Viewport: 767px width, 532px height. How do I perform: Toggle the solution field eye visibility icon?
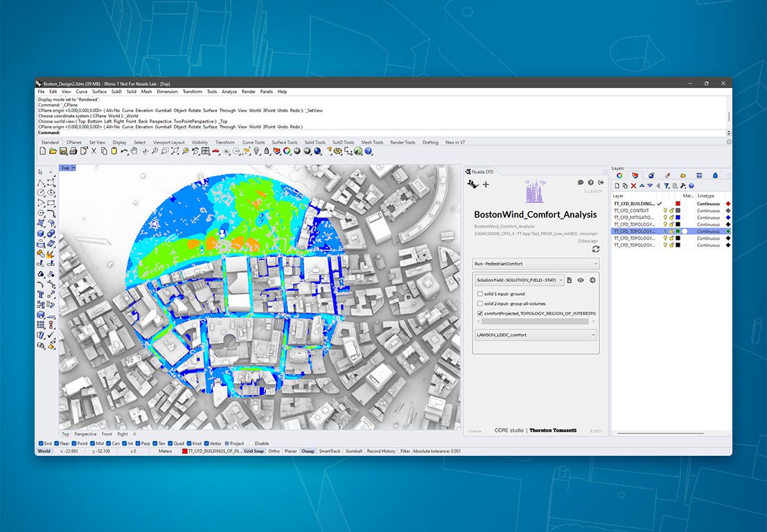(581, 280)
